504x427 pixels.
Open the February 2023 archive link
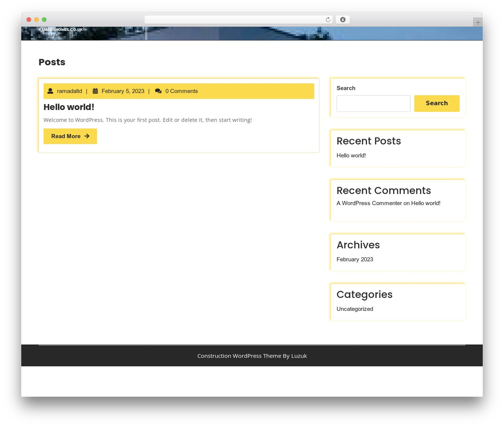click(355, 260)
